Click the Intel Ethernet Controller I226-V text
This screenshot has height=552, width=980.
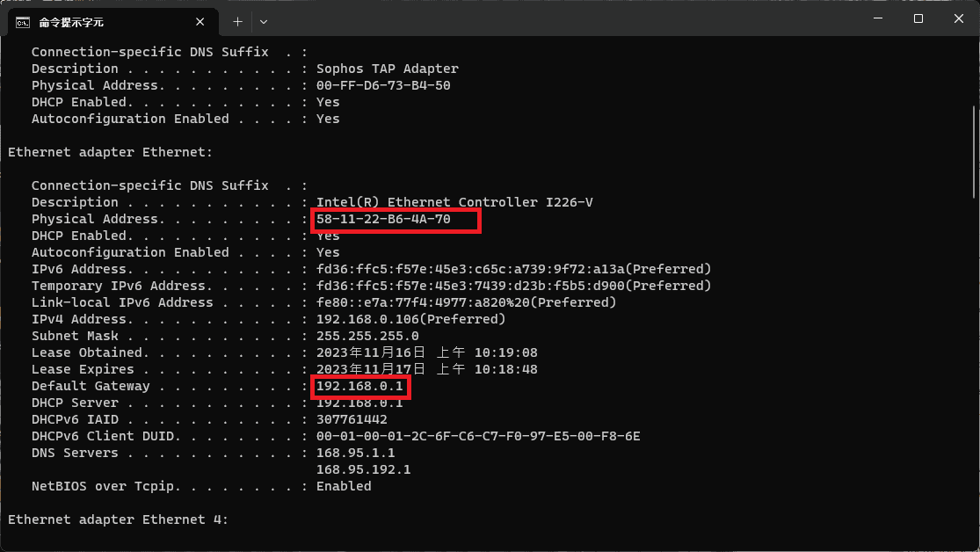[x=454, y=202]
